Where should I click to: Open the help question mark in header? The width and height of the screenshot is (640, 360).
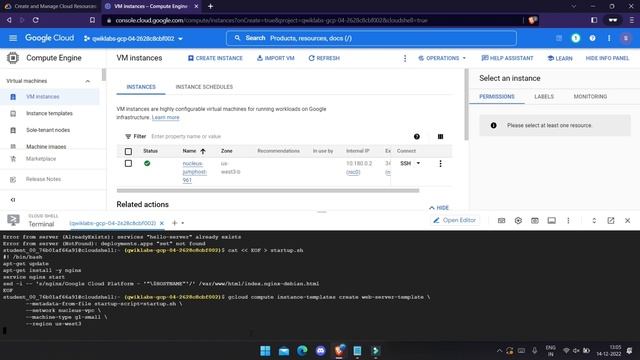tap(592, 38)
